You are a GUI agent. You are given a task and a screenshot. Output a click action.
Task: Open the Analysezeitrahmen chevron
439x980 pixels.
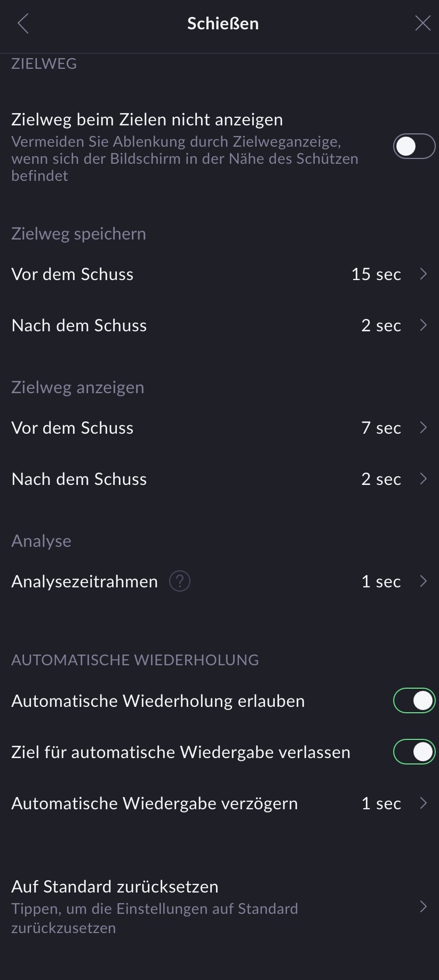pyautogui.click(x=424, y=581)
